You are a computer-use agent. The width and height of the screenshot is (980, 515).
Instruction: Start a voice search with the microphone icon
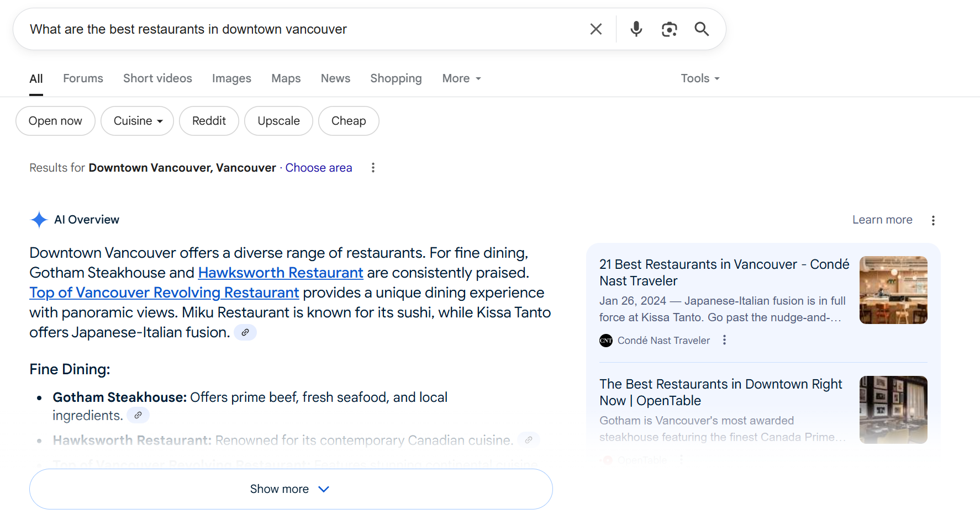coord(636,29)
